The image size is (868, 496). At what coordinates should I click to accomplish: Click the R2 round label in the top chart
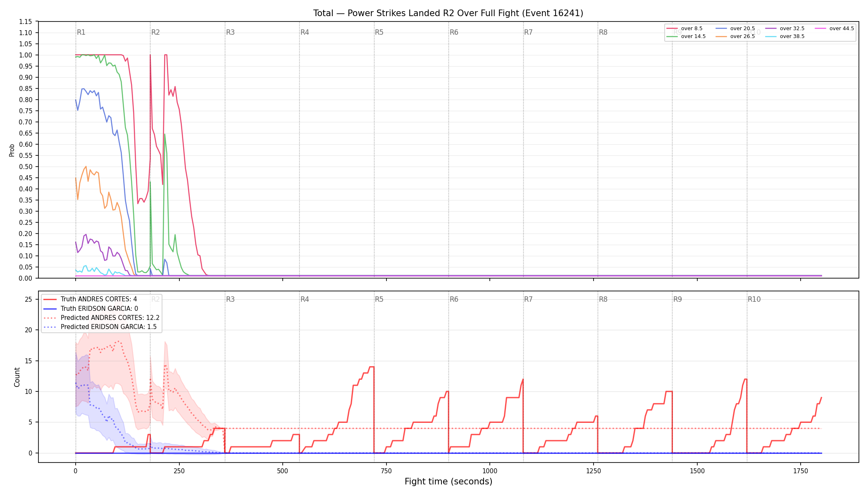[x=155, y=32]
